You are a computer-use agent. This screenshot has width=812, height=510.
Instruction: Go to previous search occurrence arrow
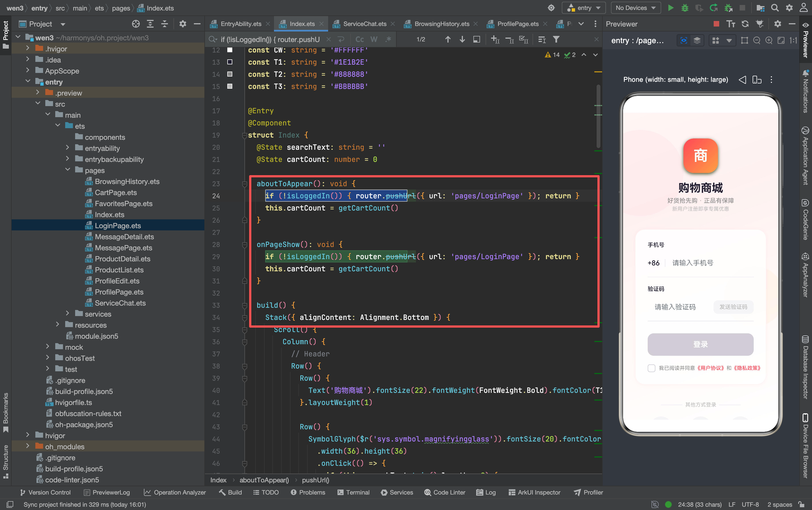(x=447, y=40)
